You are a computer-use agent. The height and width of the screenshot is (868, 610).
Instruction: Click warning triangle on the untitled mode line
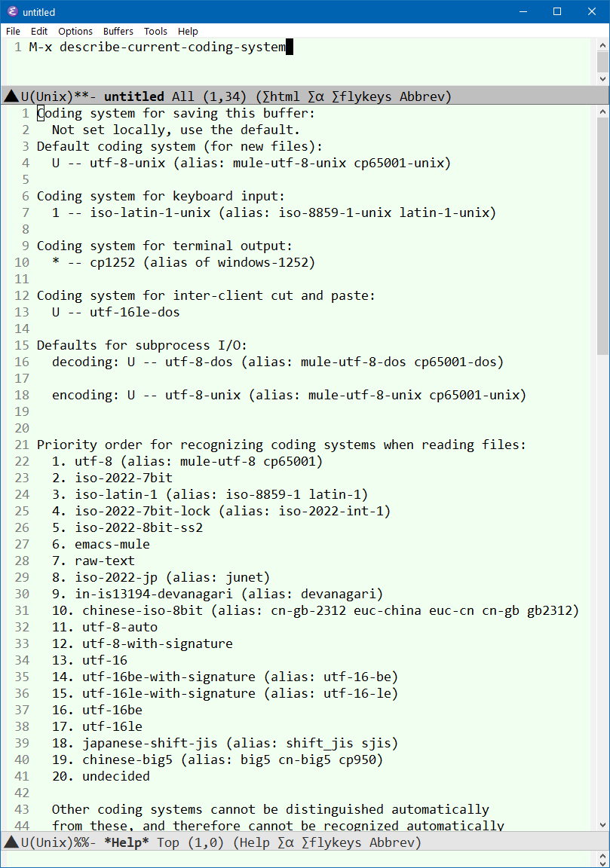coord(11,96)
